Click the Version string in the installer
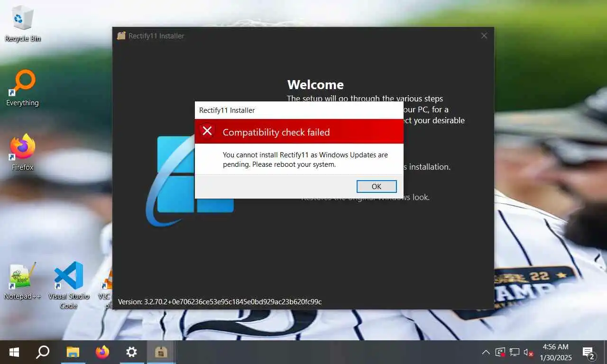This screenshot has height=364, width=607. (x=220, y=301)
